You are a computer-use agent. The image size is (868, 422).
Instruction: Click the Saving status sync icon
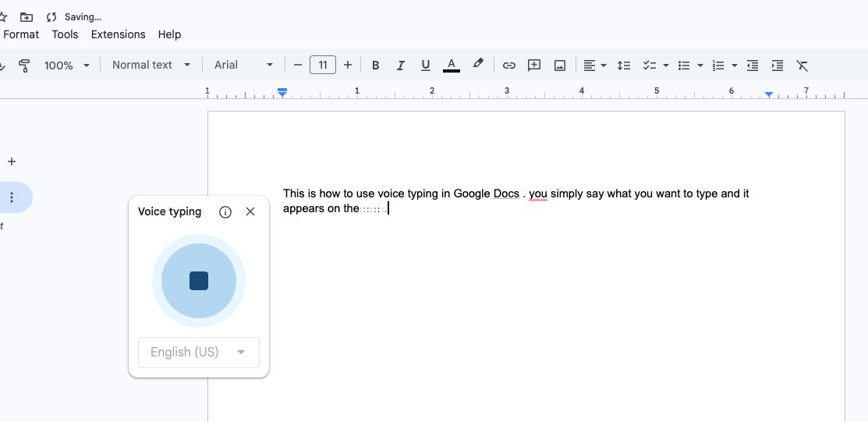(x=51, y=17)
